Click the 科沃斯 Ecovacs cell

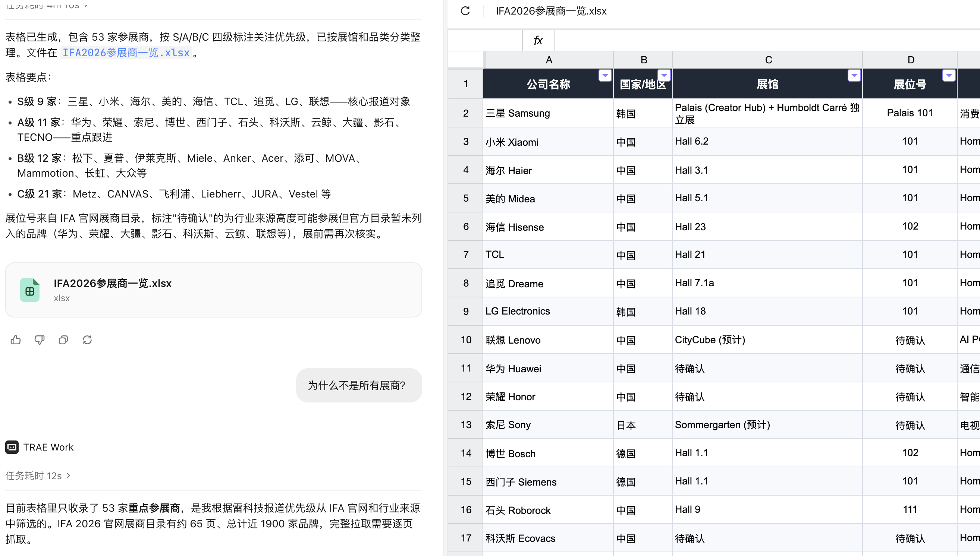(548, 538)
